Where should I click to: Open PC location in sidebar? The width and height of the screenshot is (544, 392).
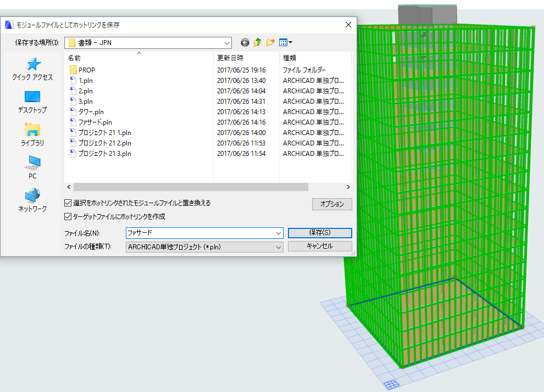tap(32, 167)
